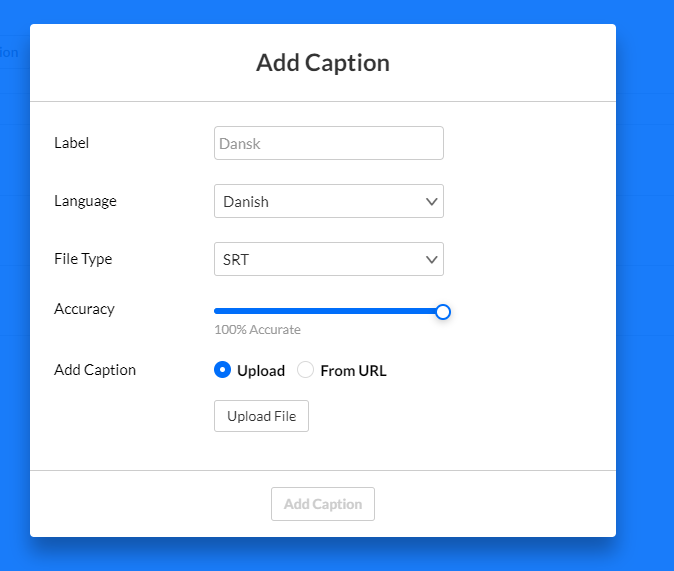Click the File Type field label
The image size is (674, 571).
click(x=83, y=259)
